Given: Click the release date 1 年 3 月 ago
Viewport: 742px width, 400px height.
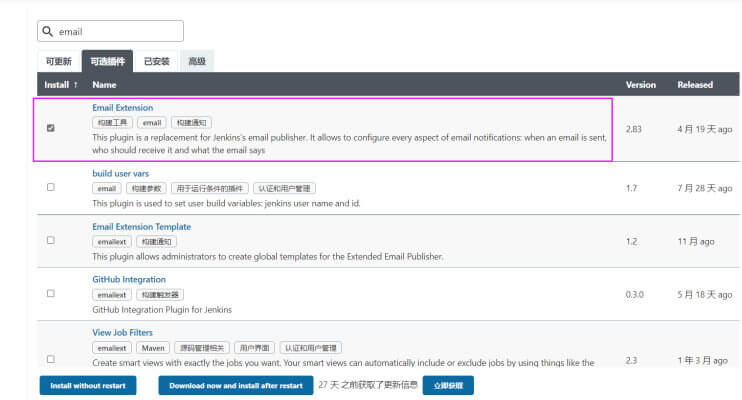Looking at the screenshot, I should [x=702, y=360].
